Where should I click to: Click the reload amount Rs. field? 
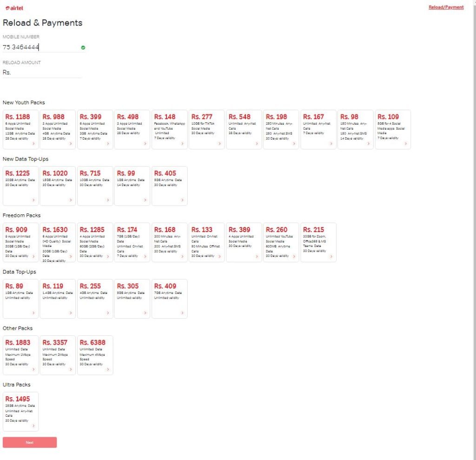click(x=42, y=72)
